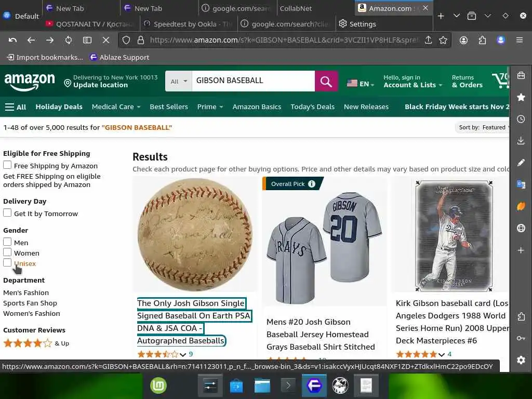Click the padlock site security icon
This screenshot has width=532, height=399.
pyautogui.click(x=141, y=40)
